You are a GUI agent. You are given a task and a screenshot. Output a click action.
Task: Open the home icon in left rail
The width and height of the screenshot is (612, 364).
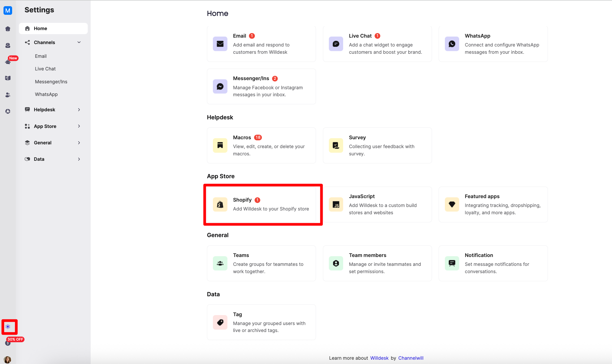pyautogui.click(x=8, y=29)
